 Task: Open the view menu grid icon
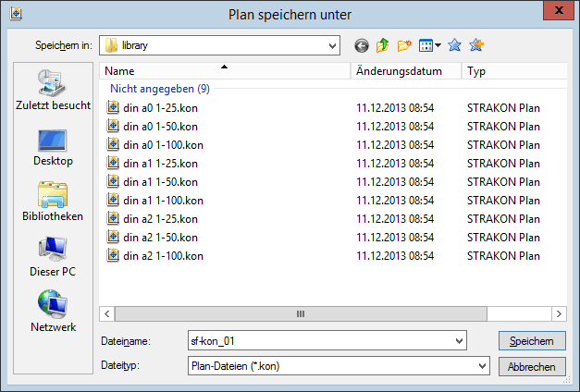429,45
